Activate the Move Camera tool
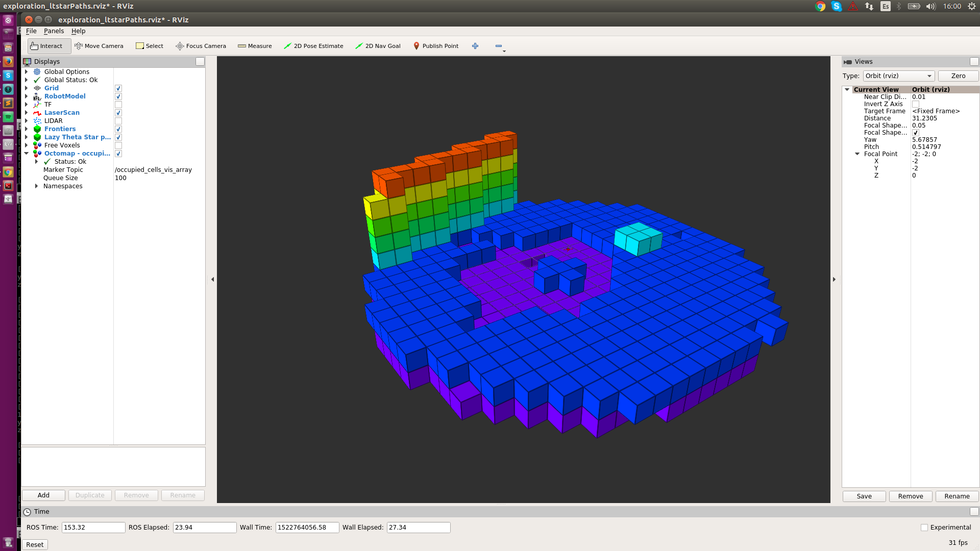 (x=99, y=46)
